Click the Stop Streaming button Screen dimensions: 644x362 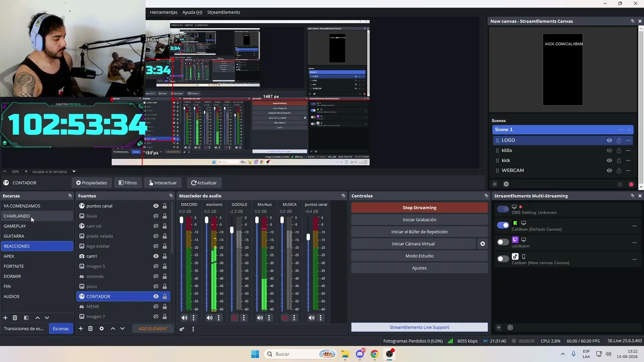(x=420, y=208)
